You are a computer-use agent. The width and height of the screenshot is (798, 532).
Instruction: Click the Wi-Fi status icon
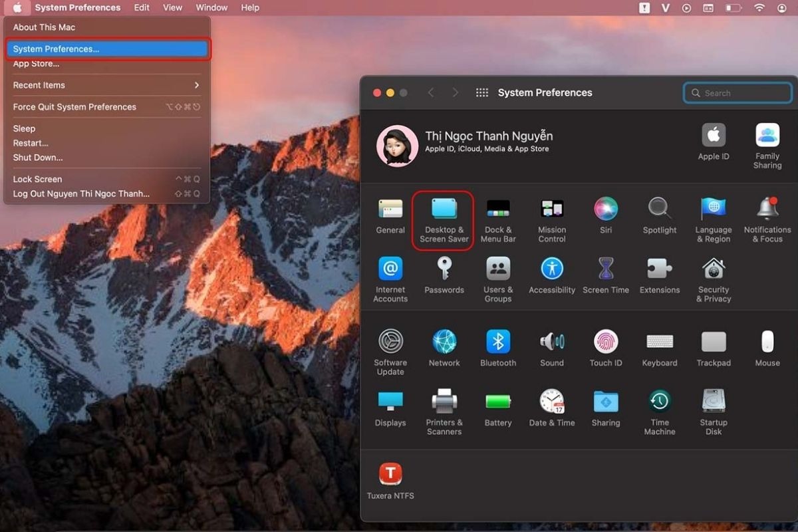pyautogui.click(x=759, y=8)
